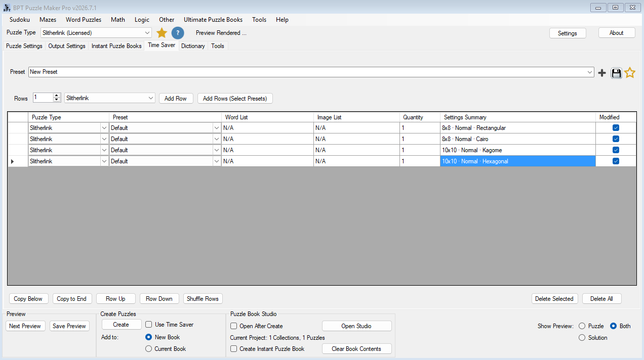Enable Create Instant Puzzle Book checkbox
This screenshot has width=644, height=360.
click(233, 349)
